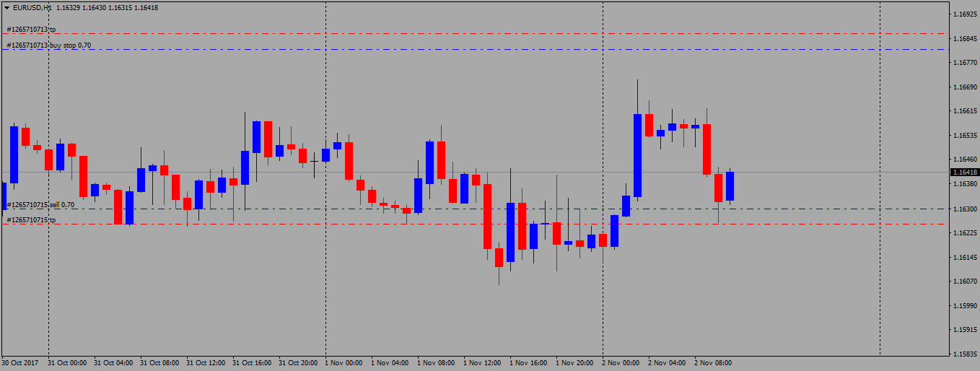Click price scale value 1.16070
980x371 pixels.
[964, 281]
